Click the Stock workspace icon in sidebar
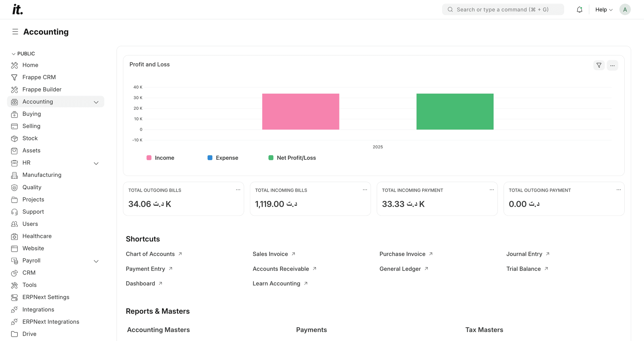644x341 pixels. (x=15, y=138)
